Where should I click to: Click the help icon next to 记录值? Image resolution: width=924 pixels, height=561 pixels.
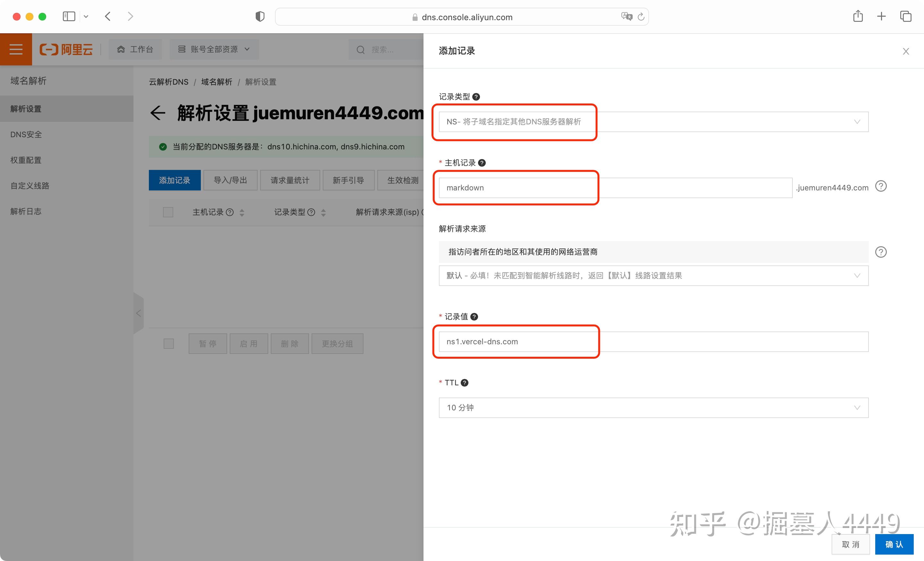474,317
